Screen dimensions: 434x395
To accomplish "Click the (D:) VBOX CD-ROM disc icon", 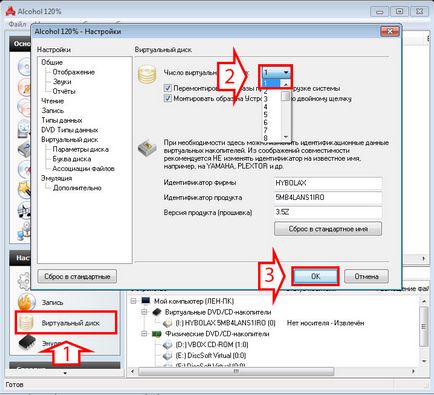I will 167,345.
